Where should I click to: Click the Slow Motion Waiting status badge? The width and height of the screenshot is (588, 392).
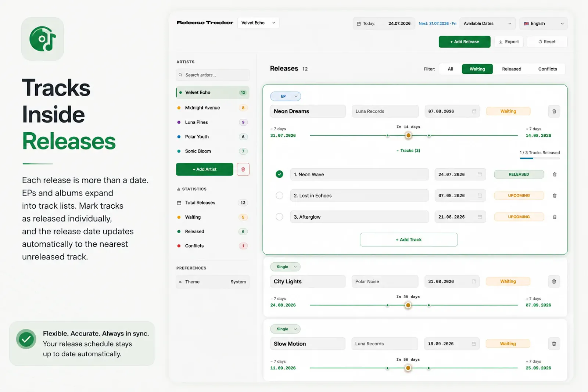tap(508, 344)
